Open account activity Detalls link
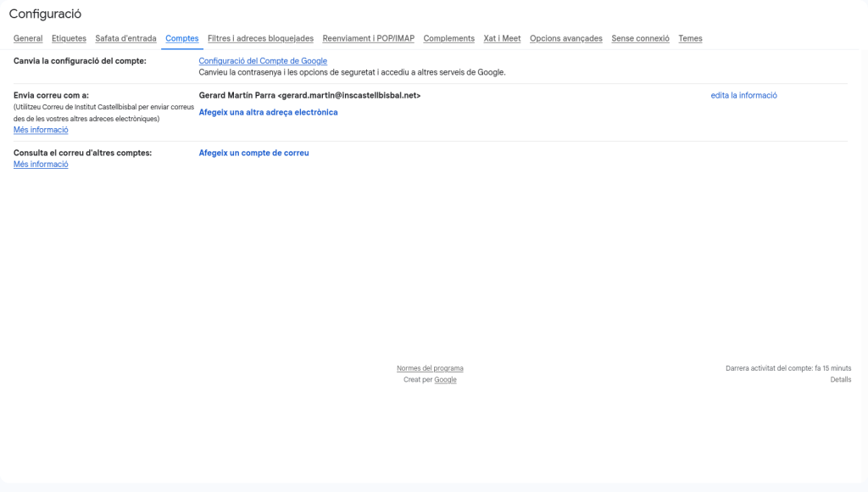This screenshot has width=868, height=492. [x=840, y=380]
